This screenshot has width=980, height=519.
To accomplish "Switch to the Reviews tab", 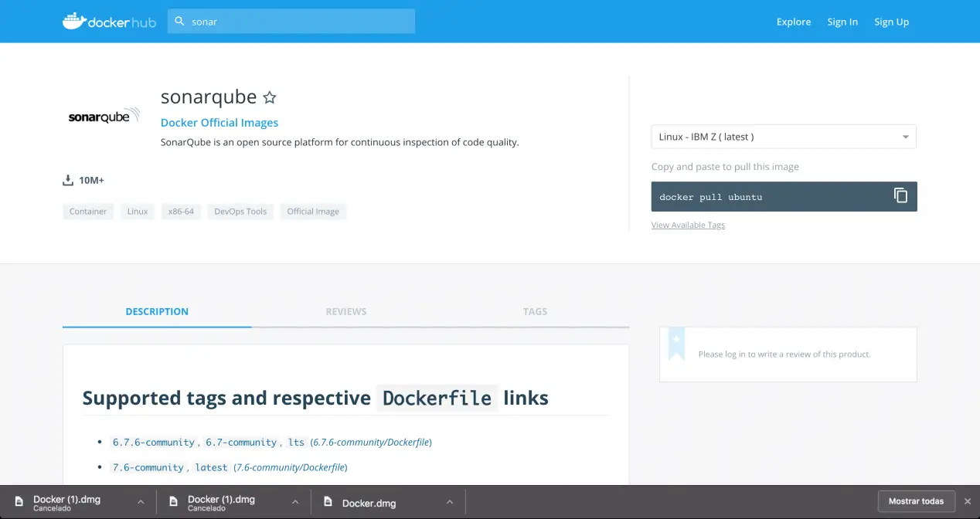I will pyautogui.click(x=346, y=311).
